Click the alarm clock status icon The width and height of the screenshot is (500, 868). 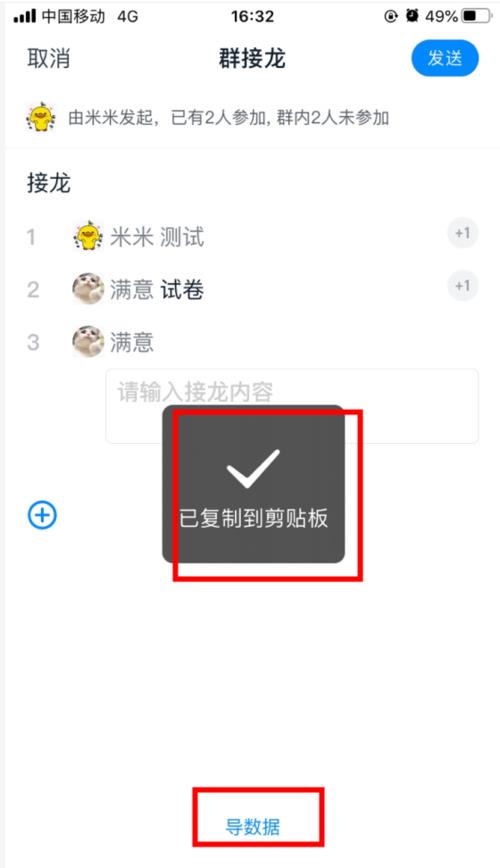[412, 16]
